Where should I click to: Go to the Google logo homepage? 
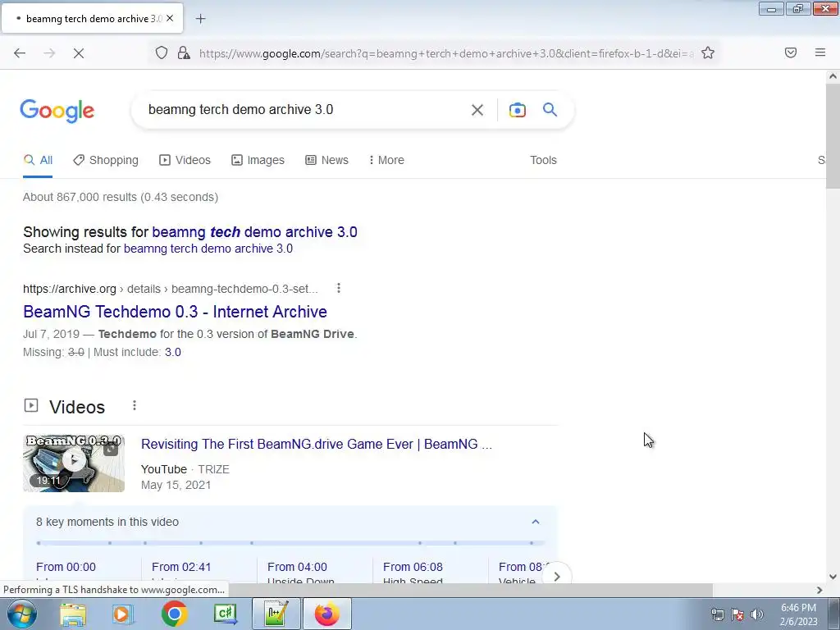pos(57,111)
